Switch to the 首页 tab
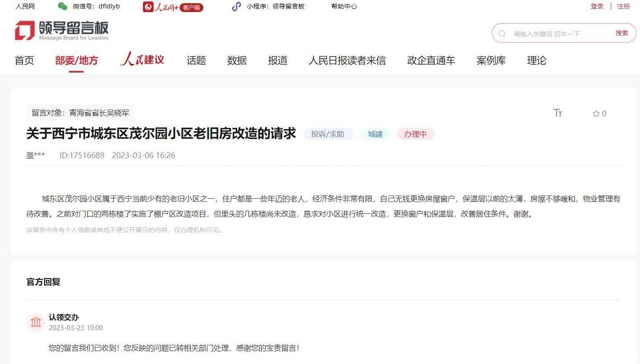640x364 pixels. 24,60
